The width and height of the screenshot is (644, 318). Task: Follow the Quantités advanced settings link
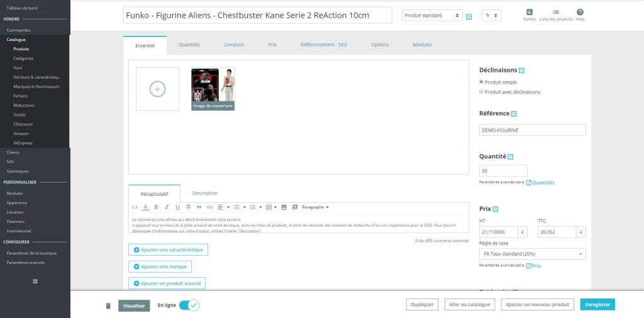point(540,183)
